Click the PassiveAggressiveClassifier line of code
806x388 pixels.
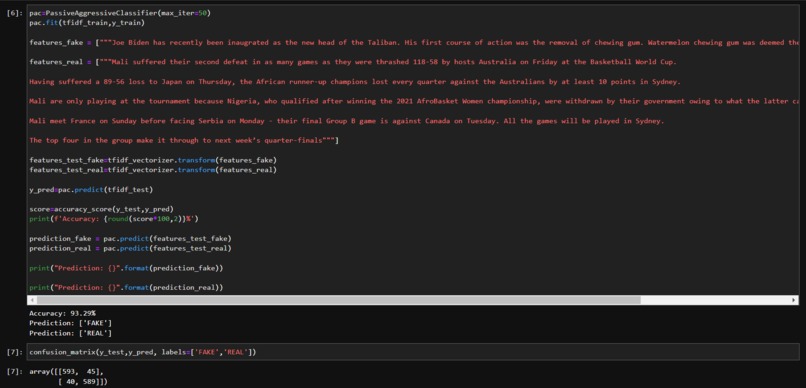(x=120, y=13)
